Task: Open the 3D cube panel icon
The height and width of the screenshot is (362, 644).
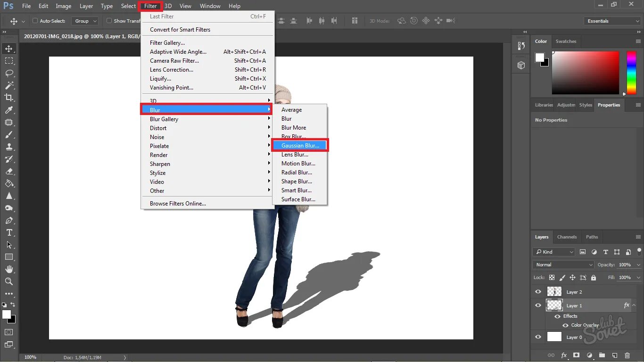Action: pyautogui.click(x=521, y=66)
